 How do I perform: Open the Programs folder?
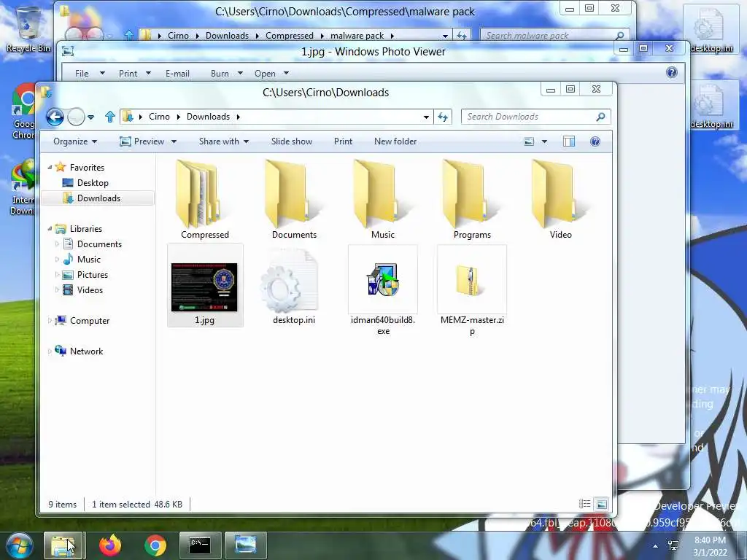pyautogui.click(x=472, y=200)
